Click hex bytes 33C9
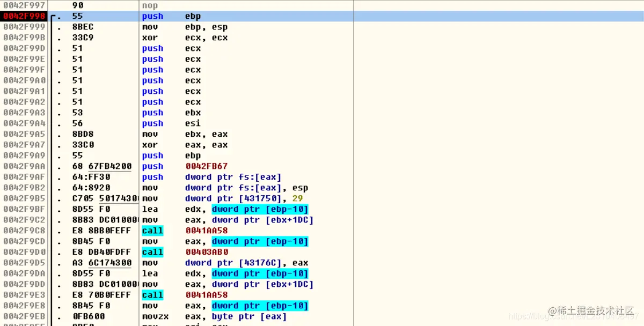The image size is (644, 326). pyautogui.click(x=83, y=38)
